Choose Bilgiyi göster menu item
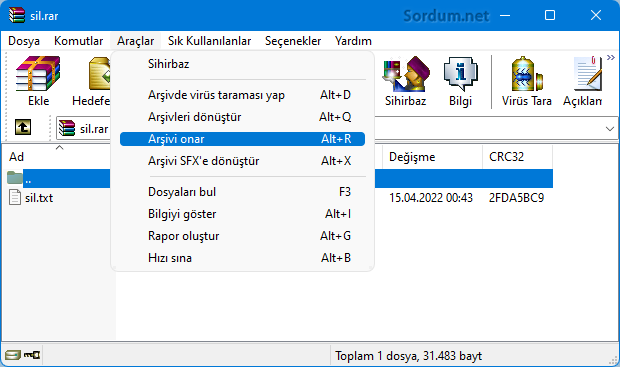Image resolution: width=620 pixels, height=367 pixels. click(242, 214)
